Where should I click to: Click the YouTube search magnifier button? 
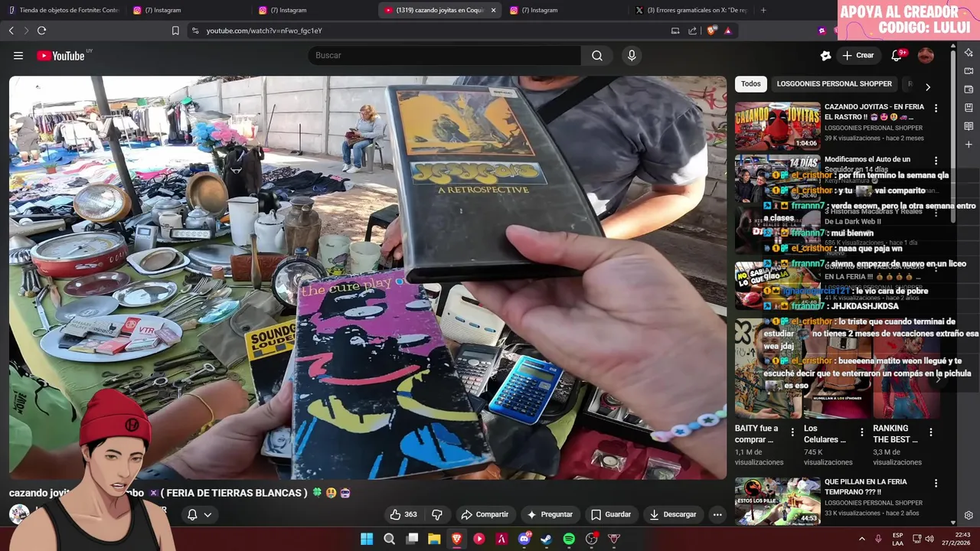[x=597, y=55]
